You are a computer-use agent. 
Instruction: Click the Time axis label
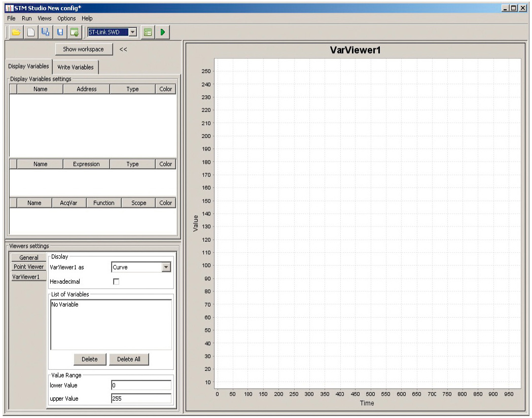pyautogui.click(x=367, y=403)
